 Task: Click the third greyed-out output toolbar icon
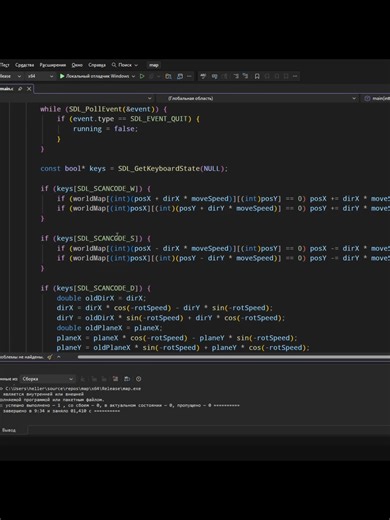coord(104,379)
